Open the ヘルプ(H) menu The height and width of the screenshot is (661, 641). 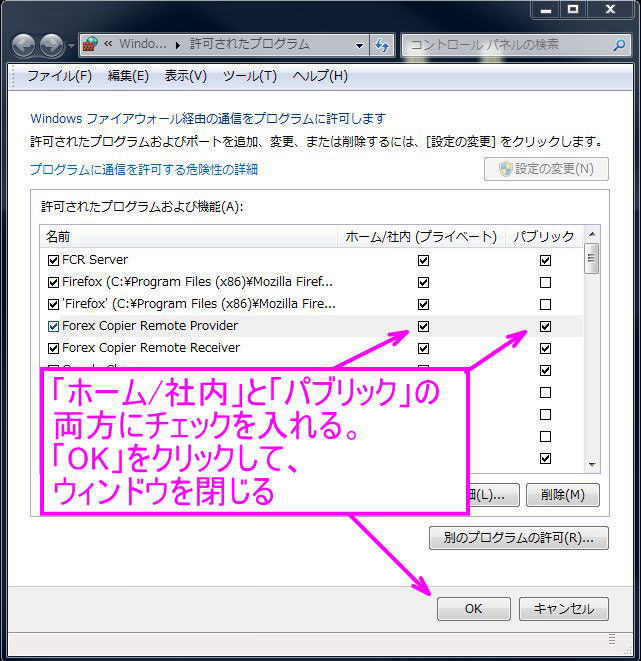pyautogui.click(x=320, y=76)
